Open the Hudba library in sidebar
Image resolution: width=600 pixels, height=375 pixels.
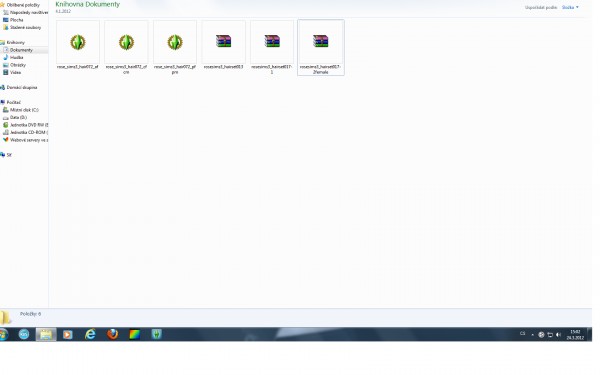16,57
